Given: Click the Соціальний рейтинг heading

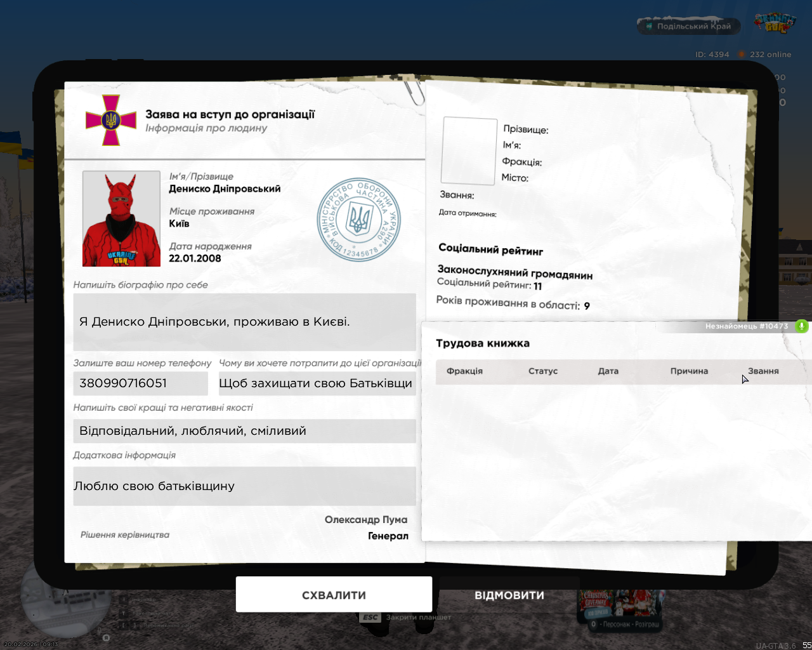Looking at the screenshot, I should 491,249.
